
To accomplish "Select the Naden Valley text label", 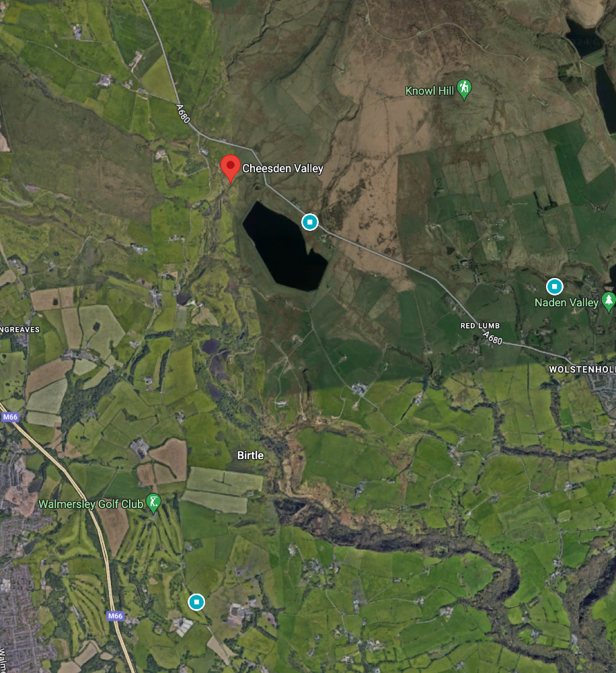I will (566, 303).
